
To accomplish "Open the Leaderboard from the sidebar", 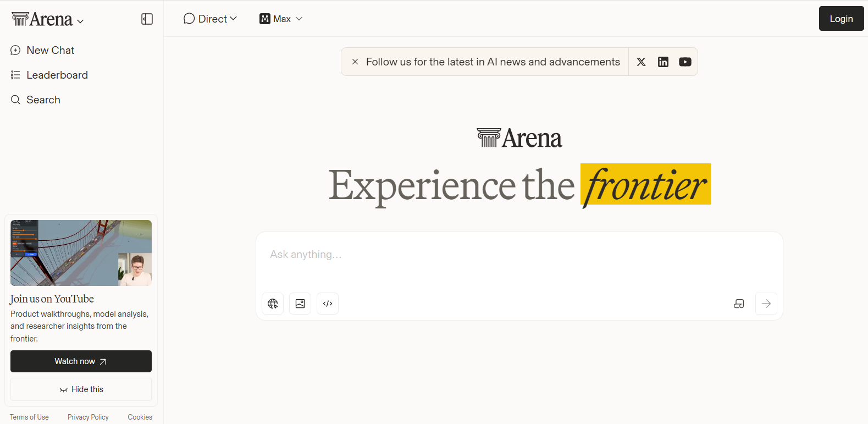I will (x=57, y=75).
